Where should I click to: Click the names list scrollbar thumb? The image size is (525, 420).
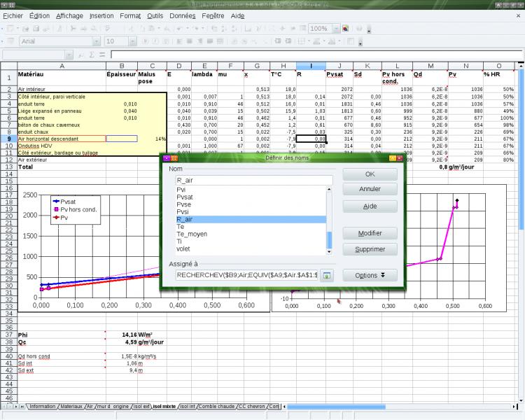(x=329, y=240)
